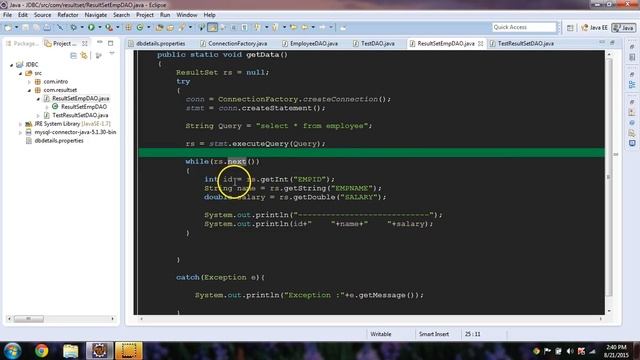This screenshot has width=640, height=360.
Task: Click the Next Annotation toolbar icon
Action: point(257,27)
